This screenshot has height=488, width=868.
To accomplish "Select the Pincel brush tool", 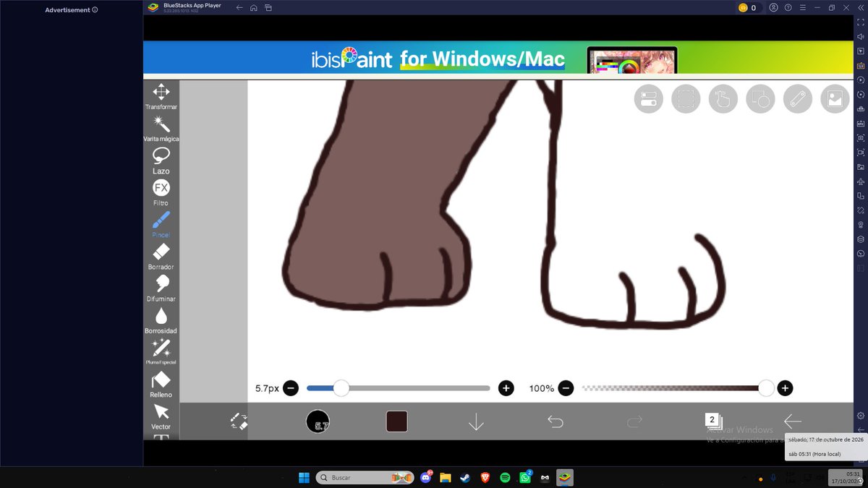I will [161, 224].
